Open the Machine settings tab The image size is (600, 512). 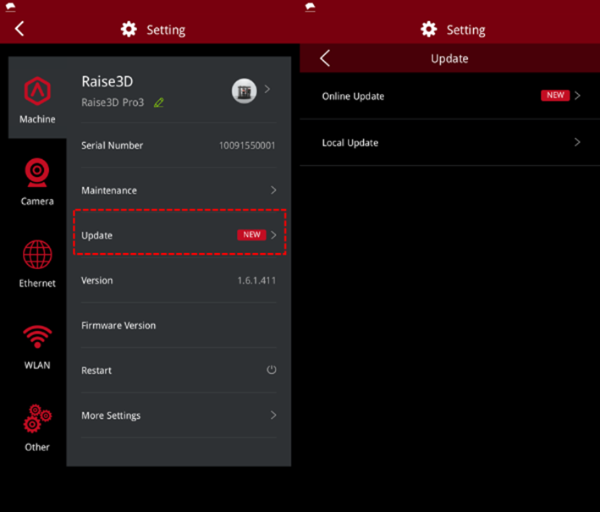pyautogui.click(x=37, y=98)
